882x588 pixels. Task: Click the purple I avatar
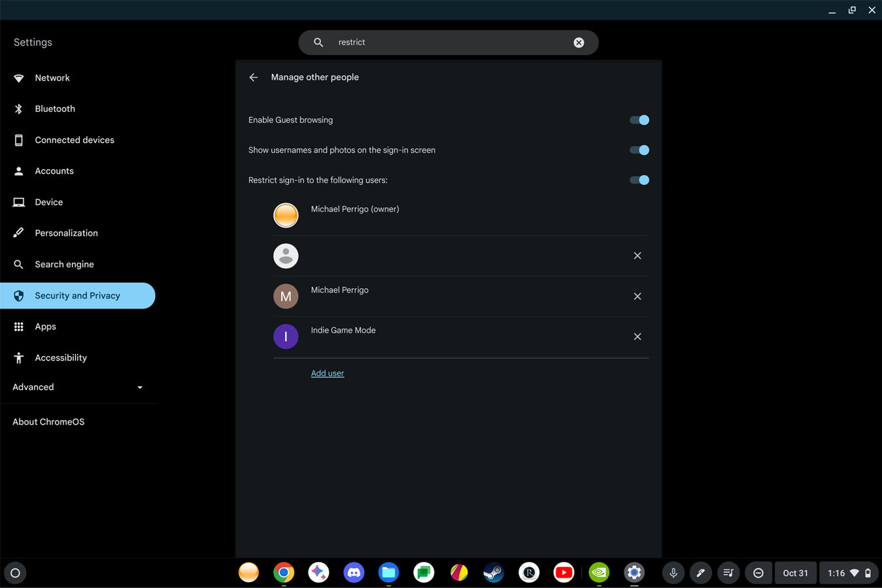click(x=286, y=337)
